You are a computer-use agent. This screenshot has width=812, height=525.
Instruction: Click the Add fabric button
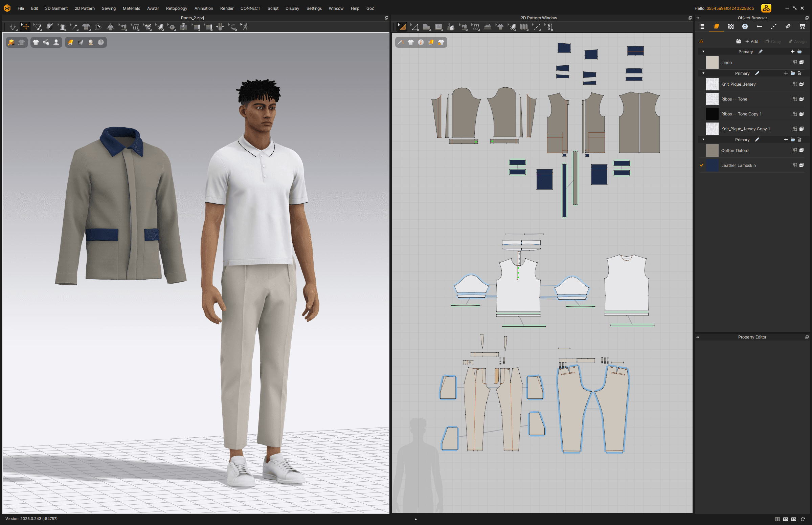point(752,42)
